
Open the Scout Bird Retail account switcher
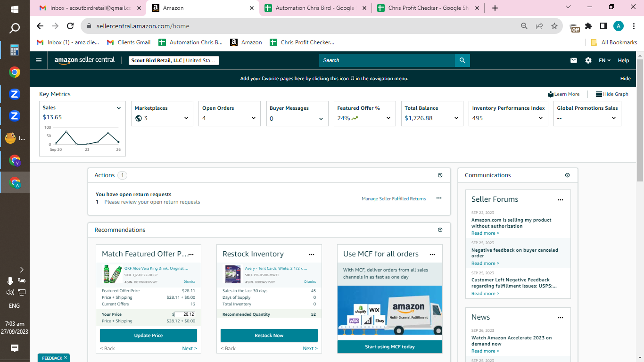click(174, 60)
